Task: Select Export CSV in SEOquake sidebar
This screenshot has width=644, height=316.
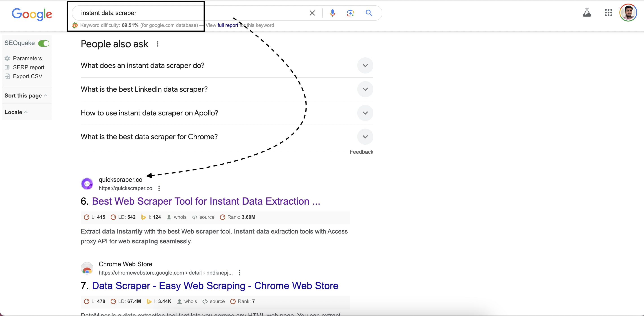Action: (x=28, y=76)
